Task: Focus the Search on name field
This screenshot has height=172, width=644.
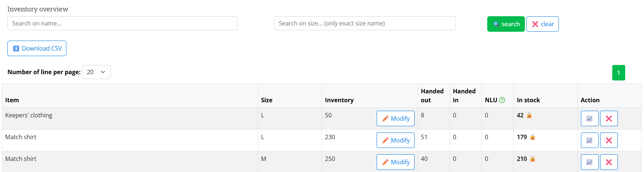Action: click(122, 23)
